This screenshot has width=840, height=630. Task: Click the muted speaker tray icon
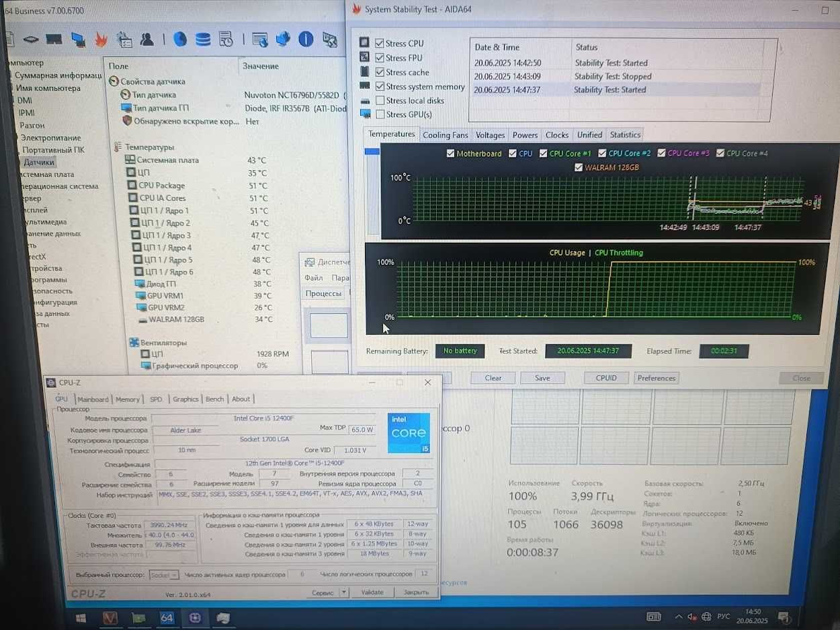(x=692, y=617)
